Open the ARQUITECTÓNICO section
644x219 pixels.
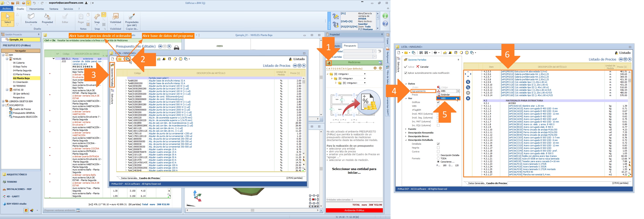[x=16, y=175]
